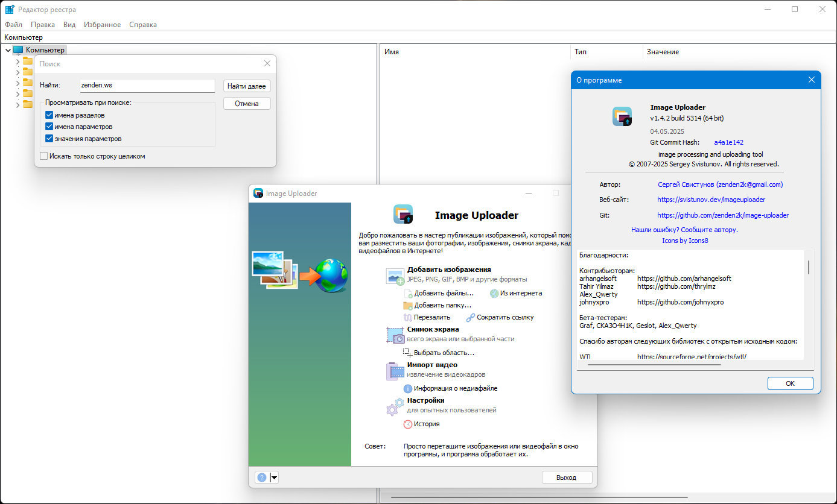Image resolution: width=837 pixels, height=504 pixels.
Task: Click the credits horizontal scrollbar thumb
Action: [655, 365]
